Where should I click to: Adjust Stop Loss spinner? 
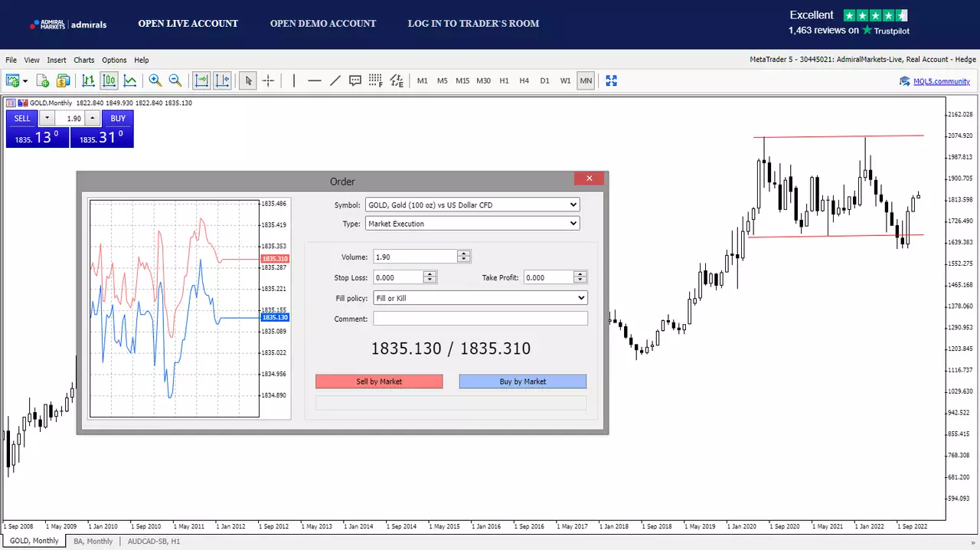tap(430, 277)
